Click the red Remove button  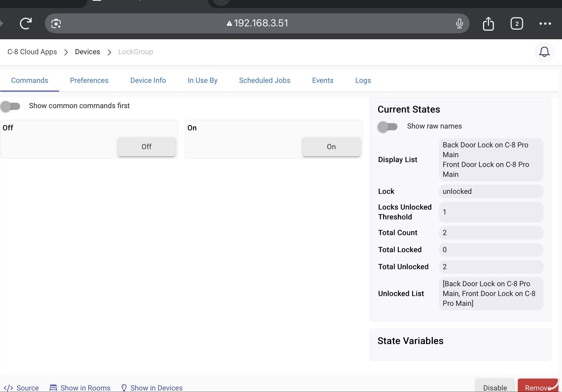click(538, 387)
